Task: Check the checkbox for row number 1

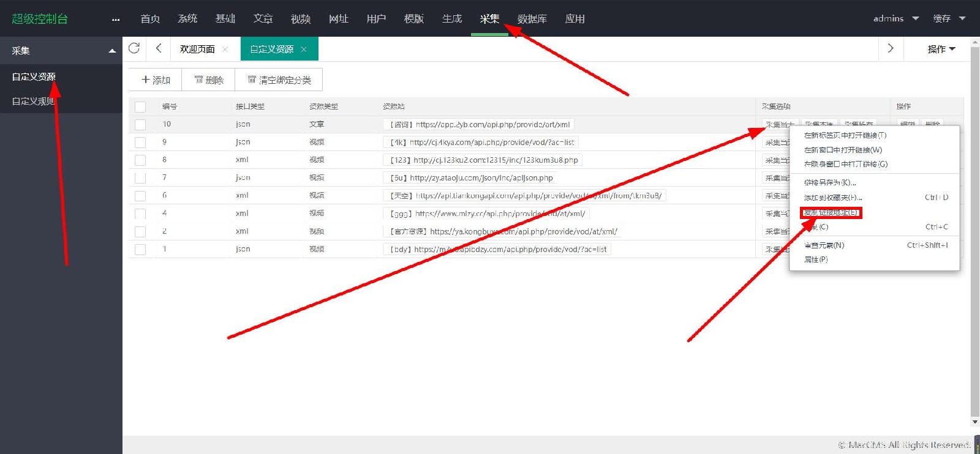Action: (x=140, y=250)
